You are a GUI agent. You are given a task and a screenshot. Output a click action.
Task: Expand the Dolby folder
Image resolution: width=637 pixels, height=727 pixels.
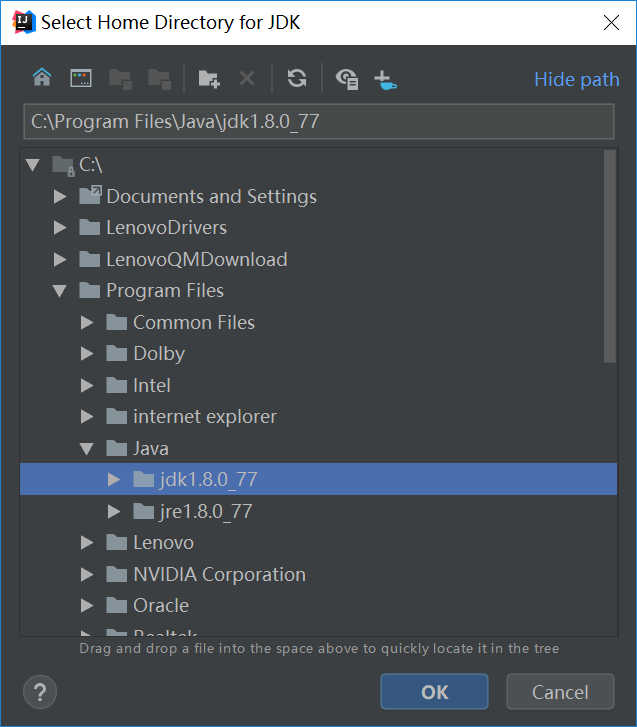(87, 354)
